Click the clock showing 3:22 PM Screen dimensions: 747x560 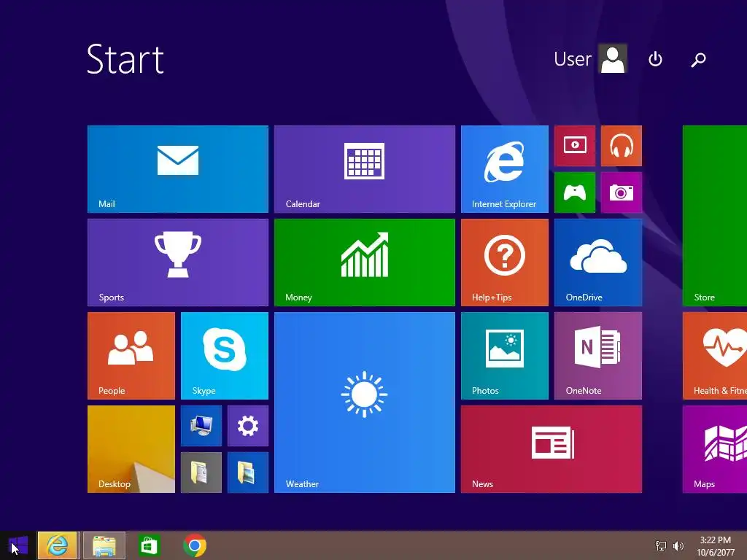pyautogui.click(x=716, y=546)
